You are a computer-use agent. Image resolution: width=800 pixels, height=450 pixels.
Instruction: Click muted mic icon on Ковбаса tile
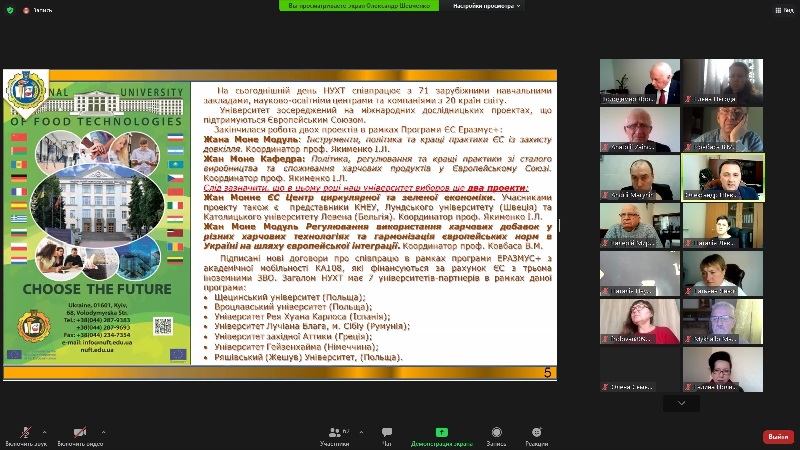click(x=688, y=147)
